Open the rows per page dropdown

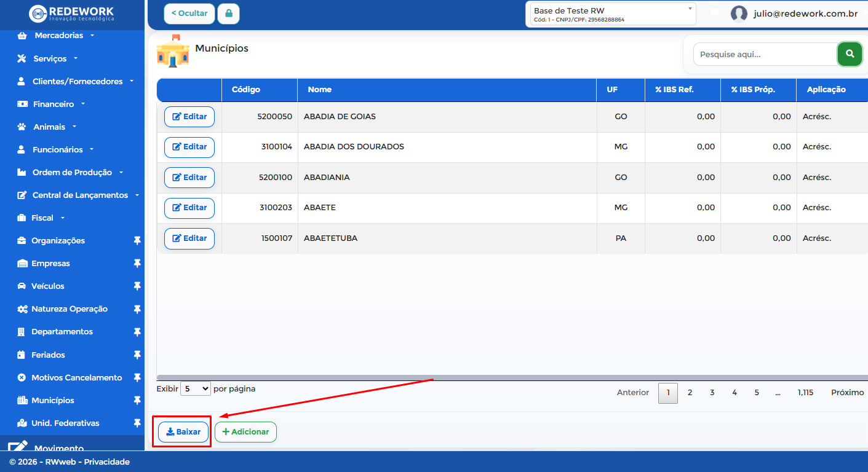coord(196,388)
